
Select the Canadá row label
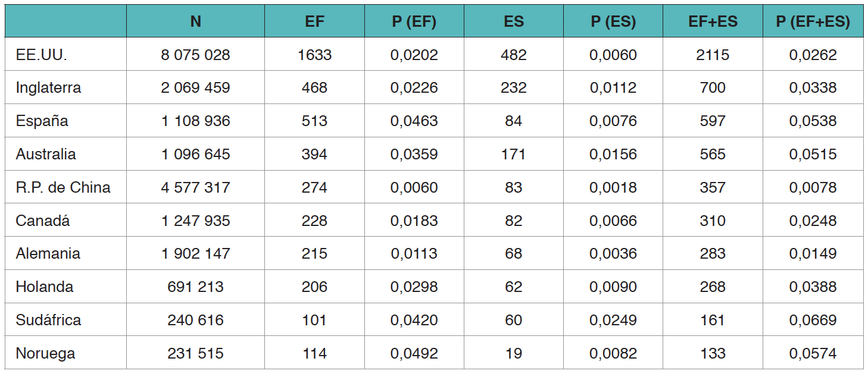click(x=43, y=221)
